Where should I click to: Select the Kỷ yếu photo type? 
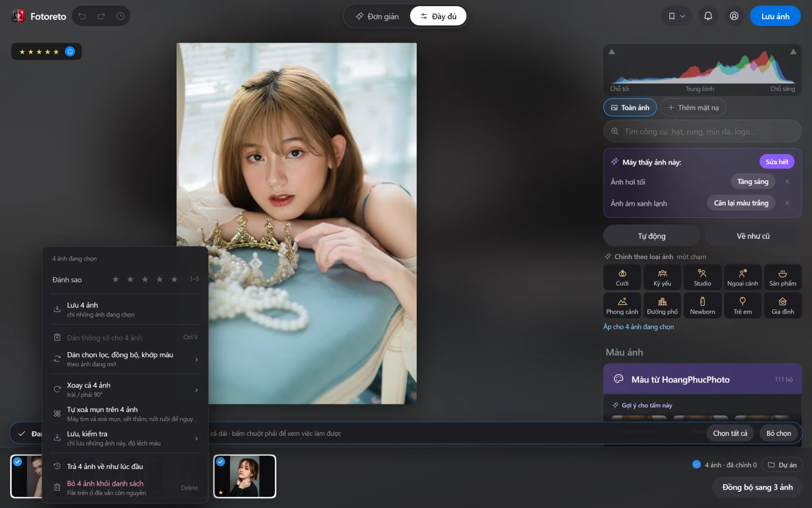[662, 277]
